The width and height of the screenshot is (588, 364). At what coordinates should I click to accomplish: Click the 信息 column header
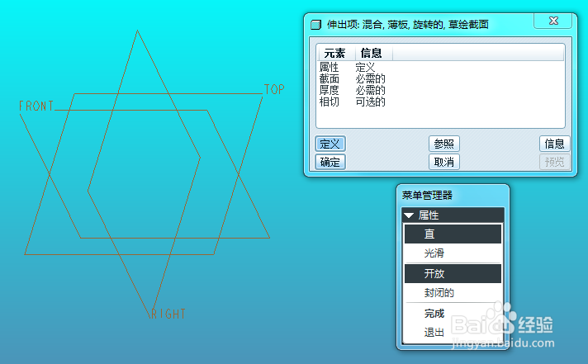coord(373,53)
